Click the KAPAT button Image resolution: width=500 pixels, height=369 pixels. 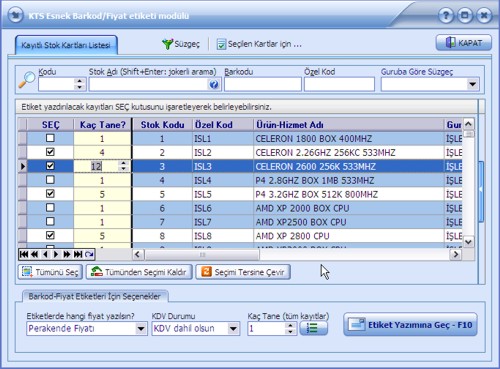[464, 43]
